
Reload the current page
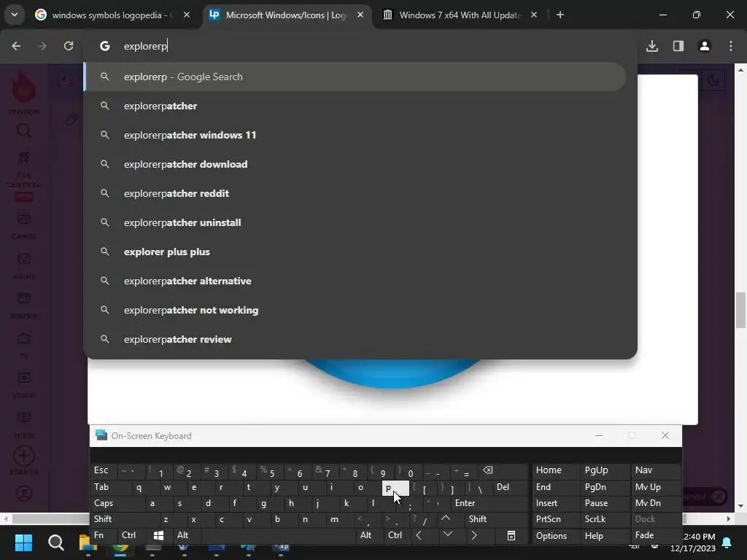69,46
